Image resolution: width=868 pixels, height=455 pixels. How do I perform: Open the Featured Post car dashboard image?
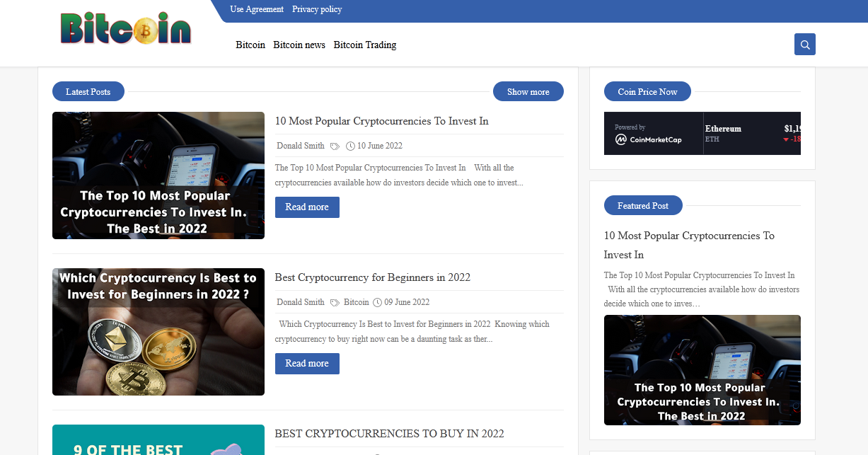pos(702,370)
